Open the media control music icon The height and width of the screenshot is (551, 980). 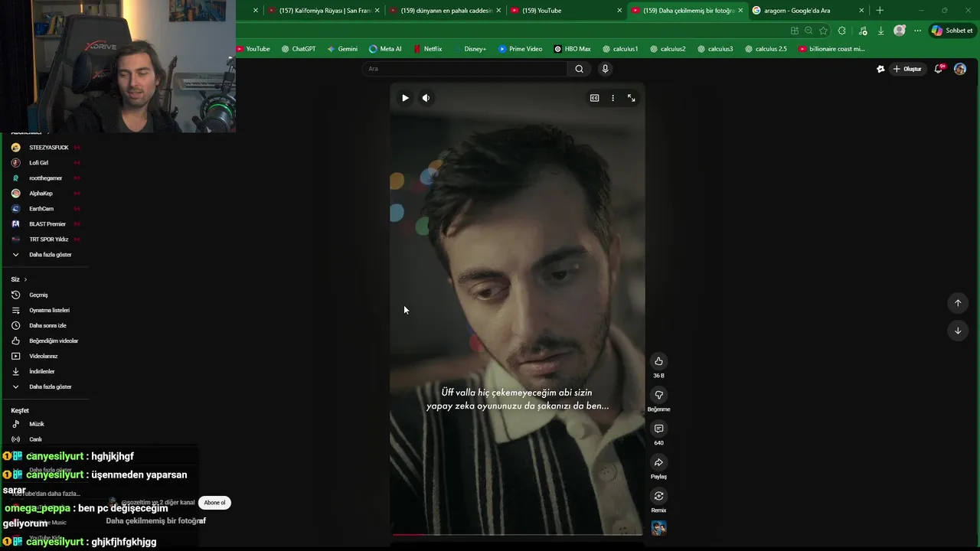(863, 31)
